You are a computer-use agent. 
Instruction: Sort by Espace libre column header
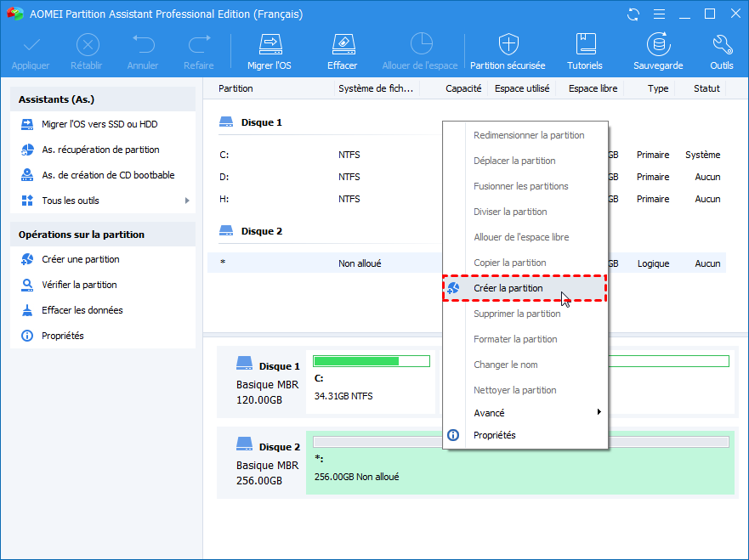[593, 88]
